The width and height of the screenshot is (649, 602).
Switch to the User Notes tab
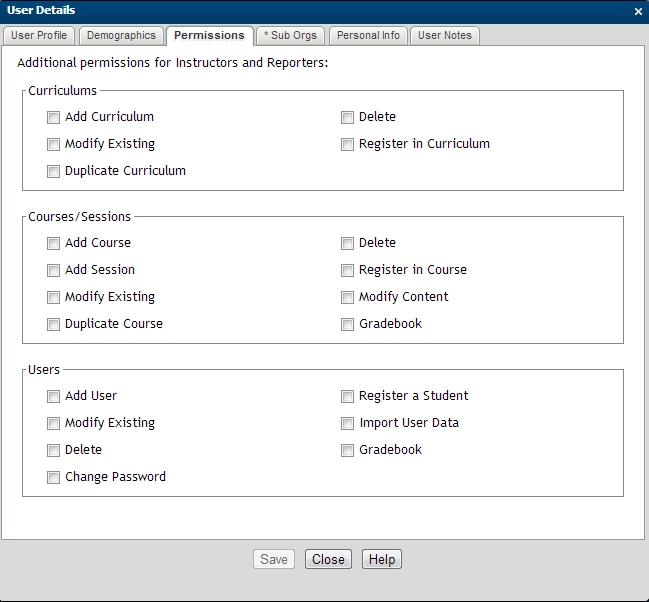point(445,36)
